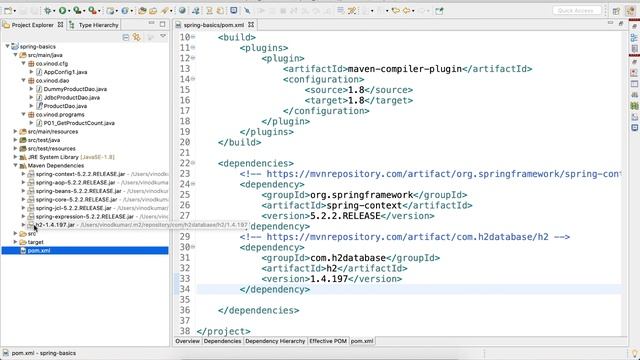The image size is (640, 360).
Task: Click the green Run button in toolbar
Action: tap(62, 11)
